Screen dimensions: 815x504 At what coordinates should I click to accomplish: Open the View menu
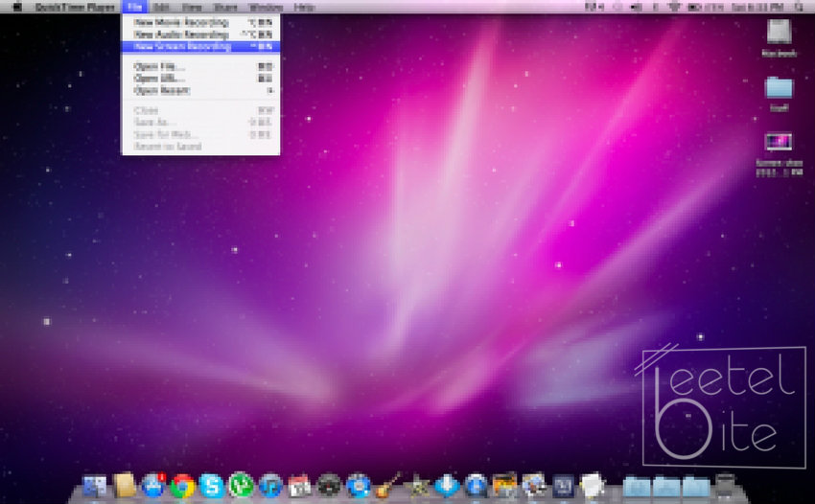point(192,8)
